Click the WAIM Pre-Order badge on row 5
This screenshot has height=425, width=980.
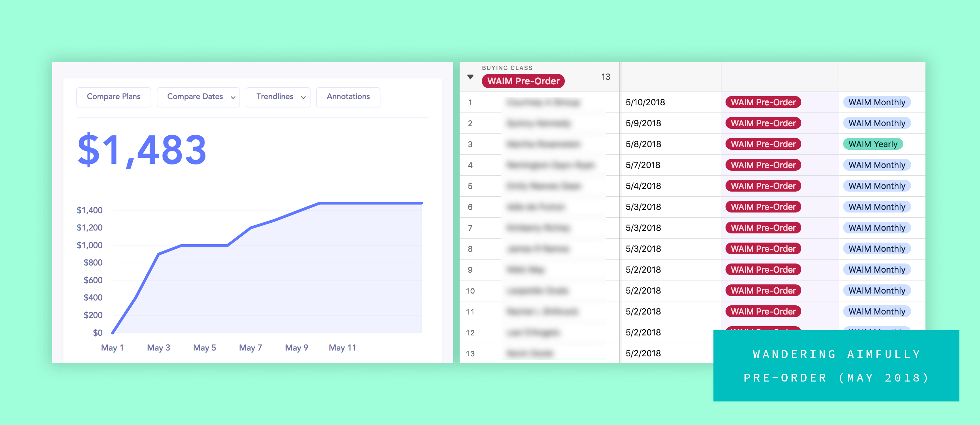point(763,186)
